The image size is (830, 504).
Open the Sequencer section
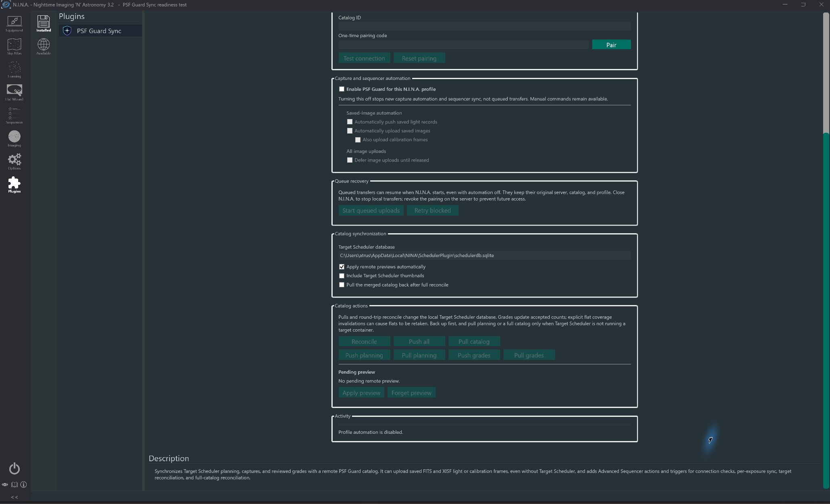[14, 115]
